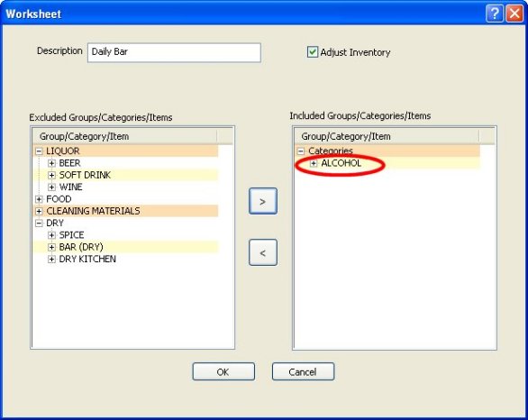Click the Cancel button

[303, 371]
